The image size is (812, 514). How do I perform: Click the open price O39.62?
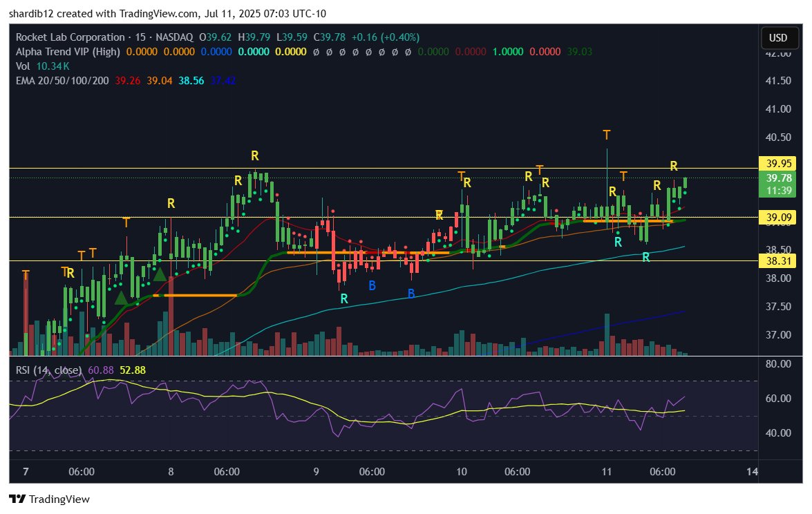coord(216,37)
